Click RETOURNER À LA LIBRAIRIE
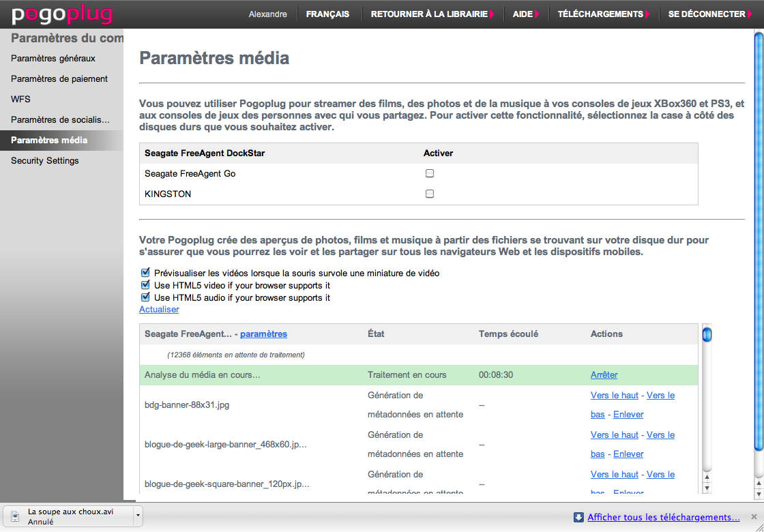This screenshot has height=532, width=764. (x=432, y=14)
